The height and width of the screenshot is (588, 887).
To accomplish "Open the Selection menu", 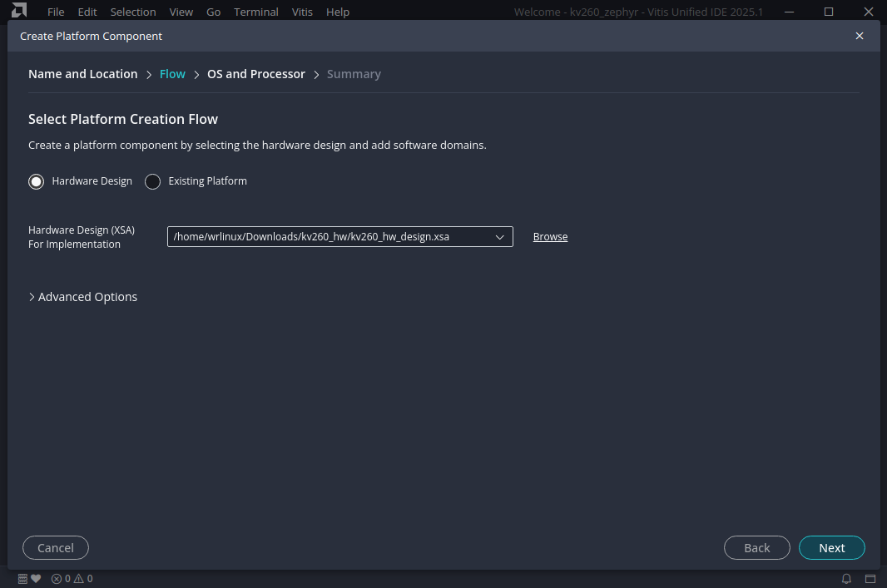I will click(x=133, y=12).
